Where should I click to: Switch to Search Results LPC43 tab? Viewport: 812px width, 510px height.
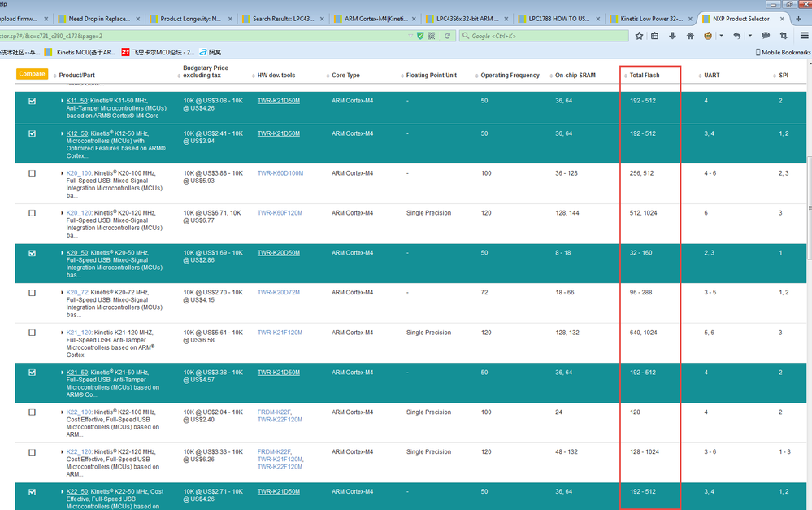click(283, 19)
